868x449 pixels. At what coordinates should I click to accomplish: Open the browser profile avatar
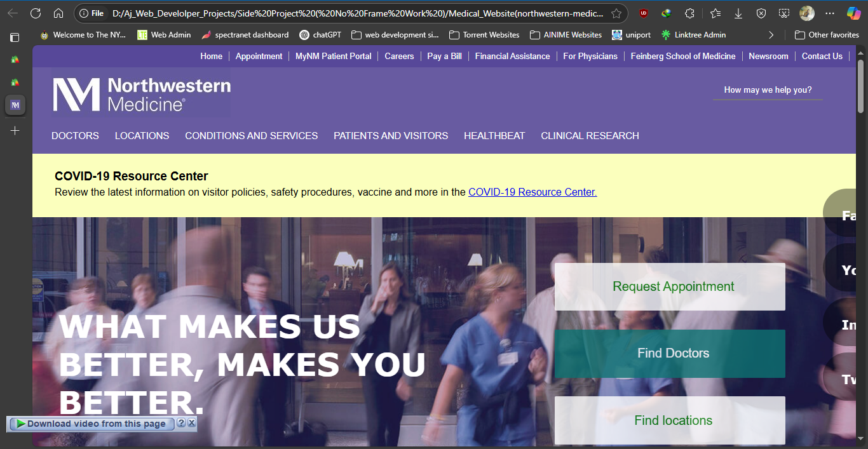(806, 13)
